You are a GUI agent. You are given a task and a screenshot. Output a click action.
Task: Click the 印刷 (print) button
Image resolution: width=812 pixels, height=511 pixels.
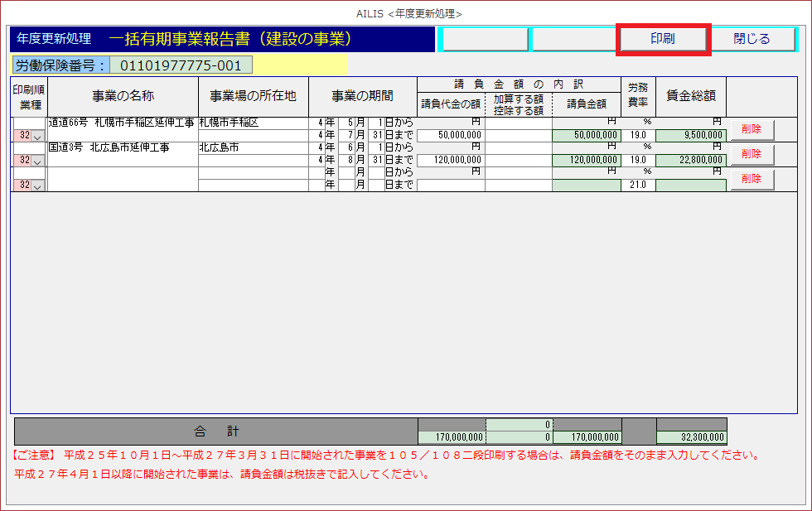(x=663, y=39)
